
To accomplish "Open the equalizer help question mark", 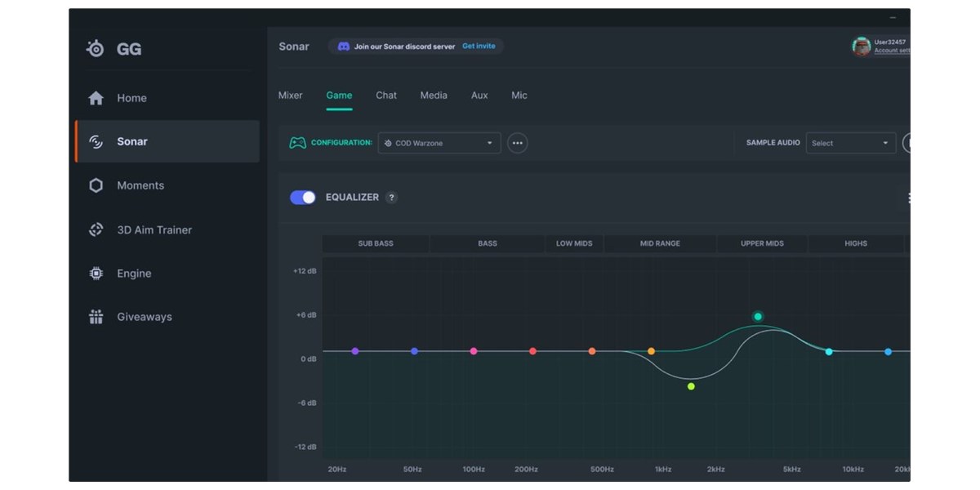I will tap(391, 198).
